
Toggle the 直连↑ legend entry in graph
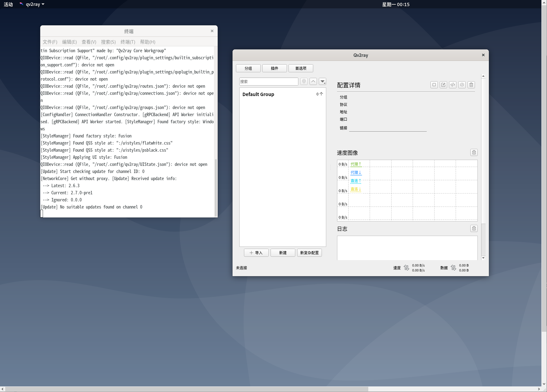point(356,181)
